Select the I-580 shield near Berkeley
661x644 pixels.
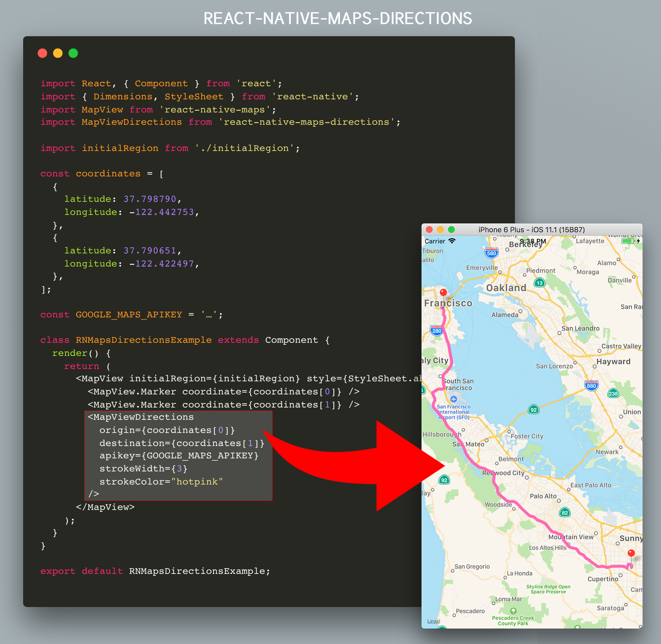point(492,253)
